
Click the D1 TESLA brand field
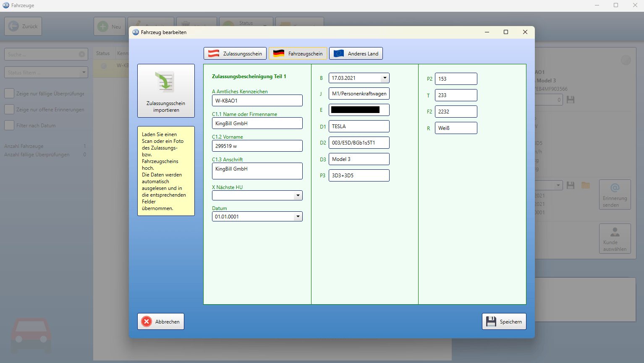[359, 126]
